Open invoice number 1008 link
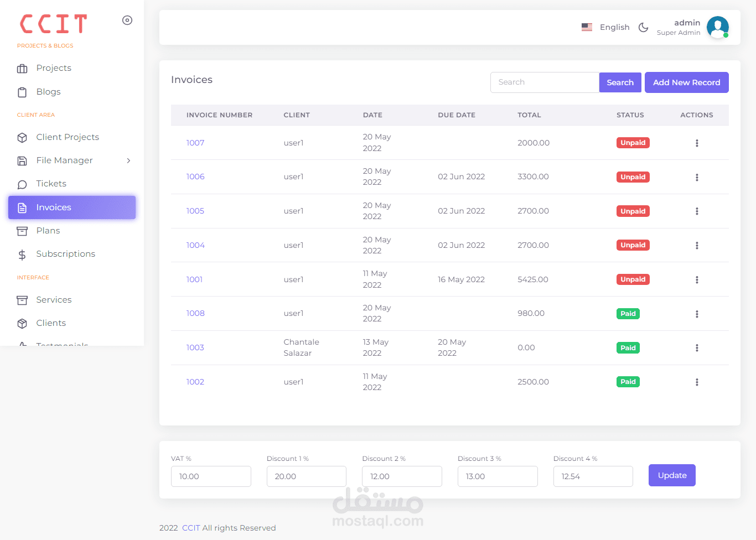 pos(195,313)
